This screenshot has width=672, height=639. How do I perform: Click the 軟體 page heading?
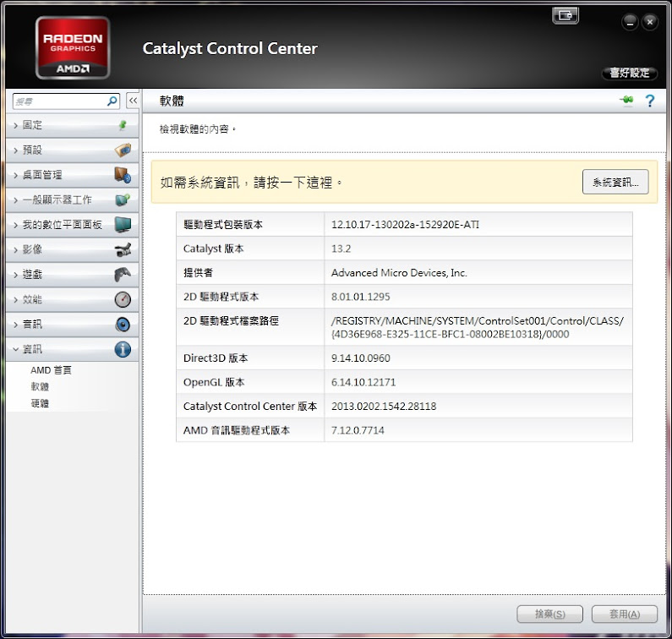click(x=172, y=101)
